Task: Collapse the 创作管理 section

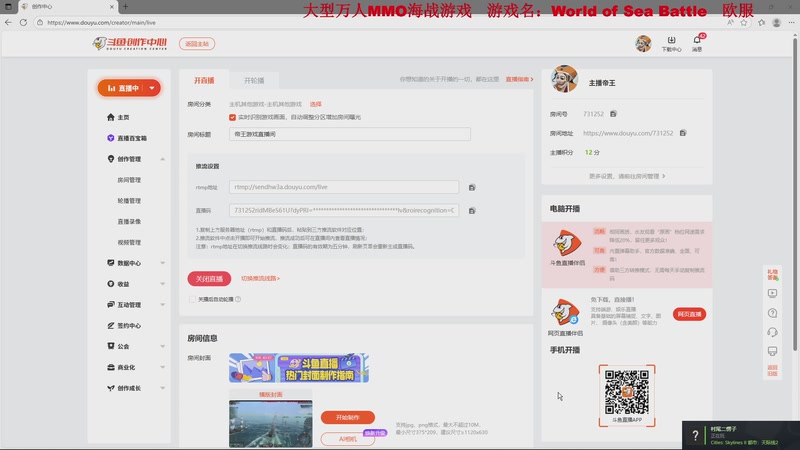Action: click(162, 159)
